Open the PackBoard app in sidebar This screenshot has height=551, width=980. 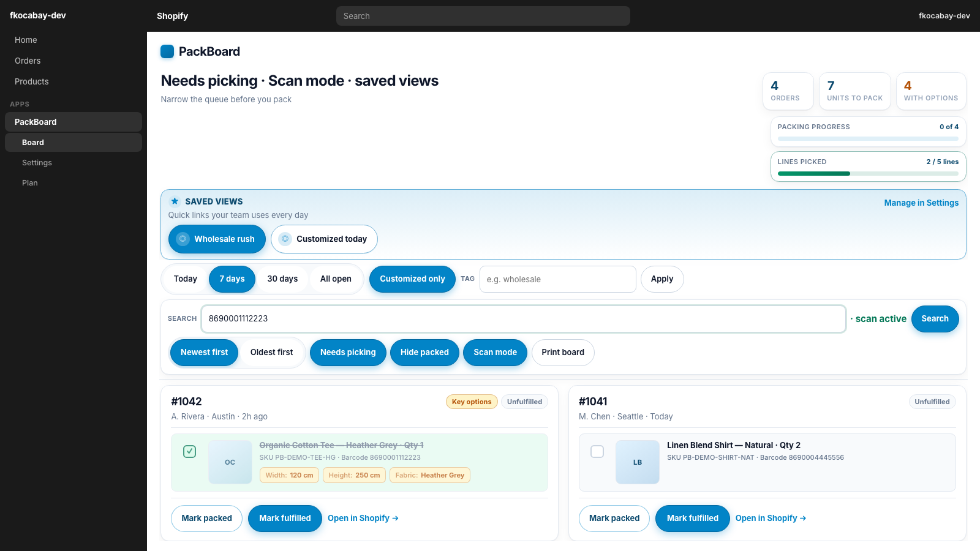(x=73, y=122)
